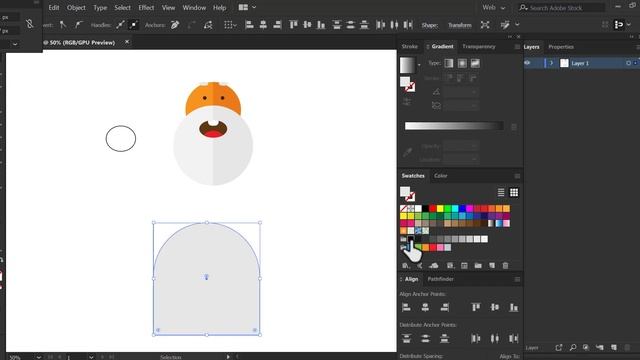Convert selected anchor points to corner
The width and height of the screenshot is (640, 360).
tap(63, 25)
